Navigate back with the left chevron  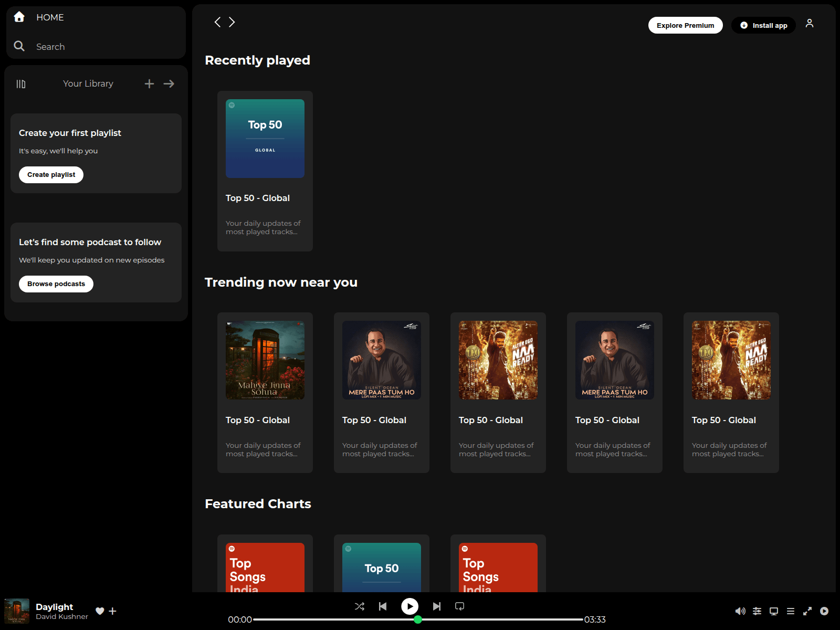click(217, 22)
